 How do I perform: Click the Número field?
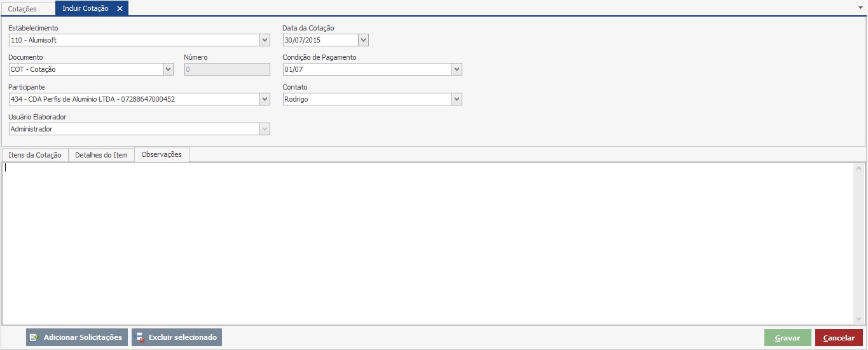click(x=226, y=69)
